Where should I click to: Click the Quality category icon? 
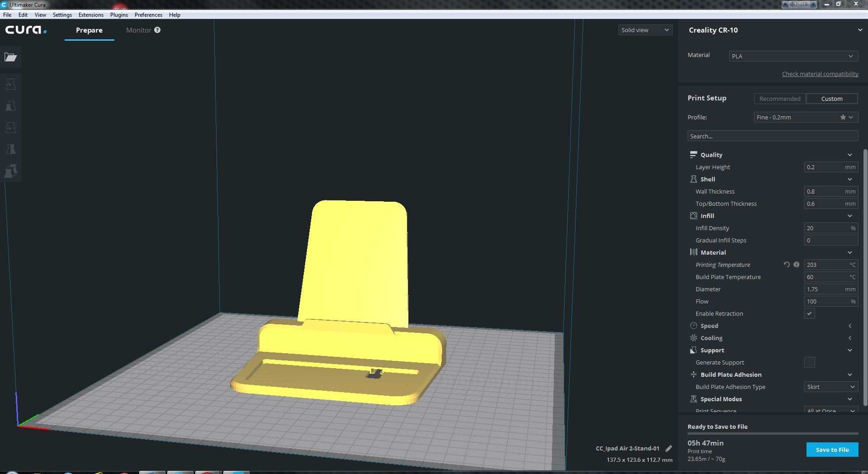point(693,155)
